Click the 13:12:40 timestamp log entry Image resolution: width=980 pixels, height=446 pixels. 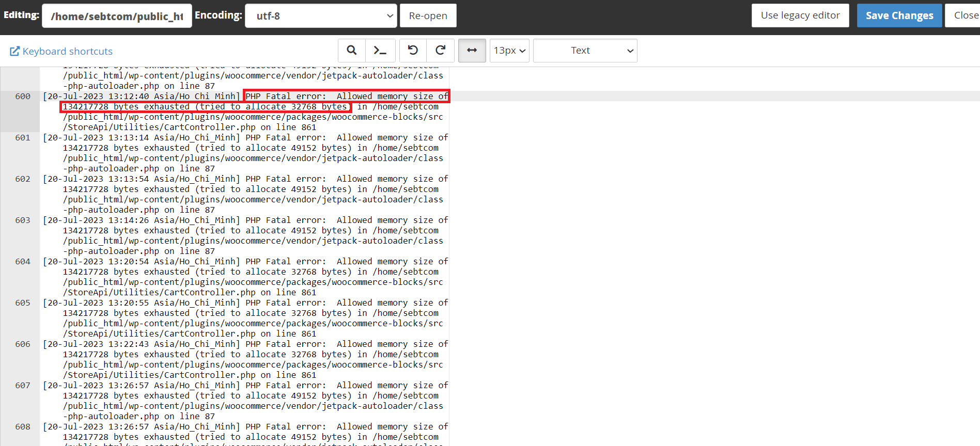tap(246, 112)
